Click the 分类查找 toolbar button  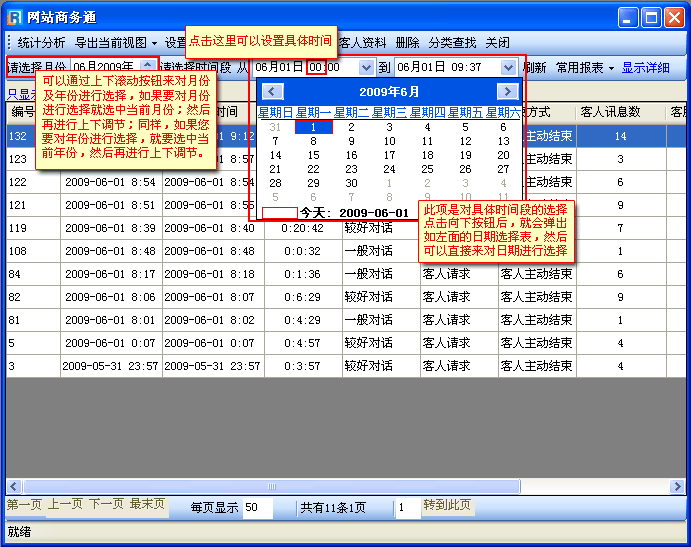coord(452,43)
